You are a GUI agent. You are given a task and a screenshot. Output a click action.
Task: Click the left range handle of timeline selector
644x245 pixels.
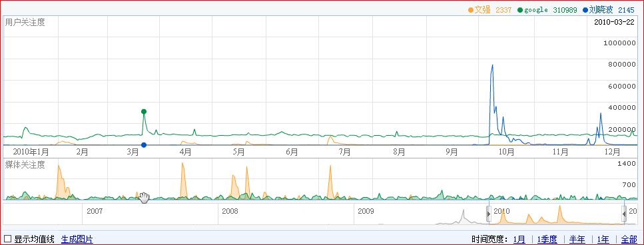488,214
